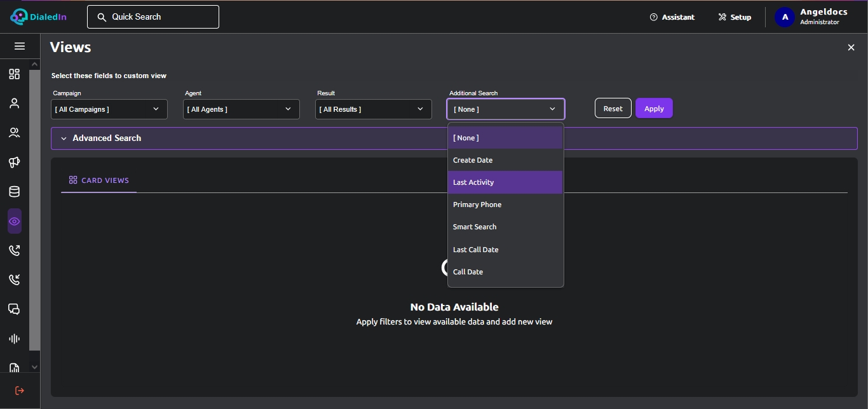This screenshot has height=409, width=868.
Task: Select the Last Call Date option
Action: point(505,250)
